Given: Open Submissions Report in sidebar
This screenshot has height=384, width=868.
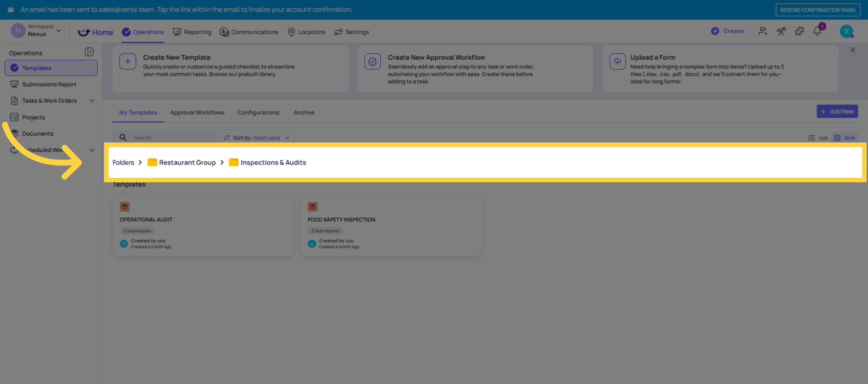Looking at the screenshot, I should click(49, 84).
